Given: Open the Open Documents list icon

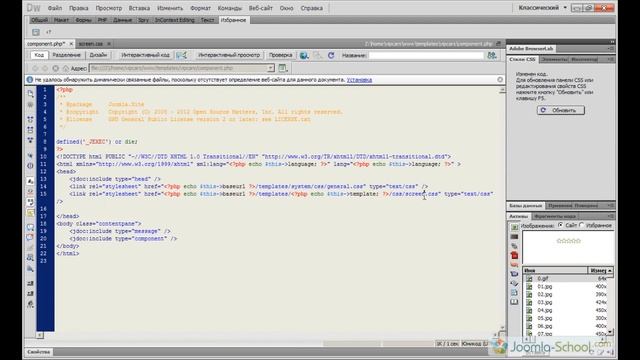Looking at the screenshot, I should 31,93.
